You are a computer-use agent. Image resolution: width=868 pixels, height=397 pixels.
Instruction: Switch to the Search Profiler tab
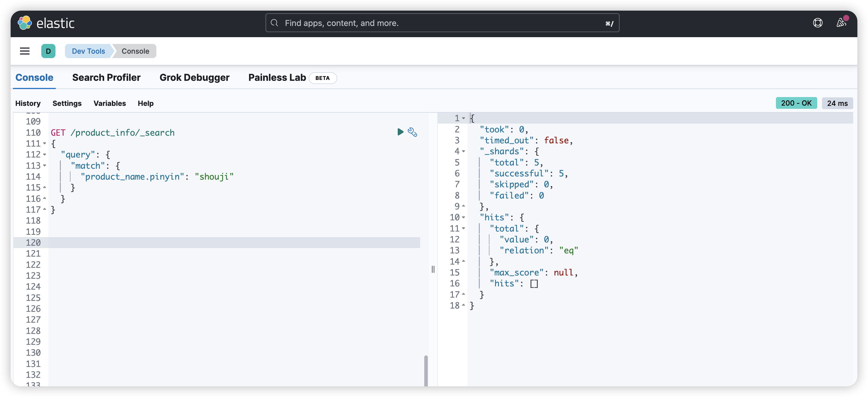coord(106,78)
